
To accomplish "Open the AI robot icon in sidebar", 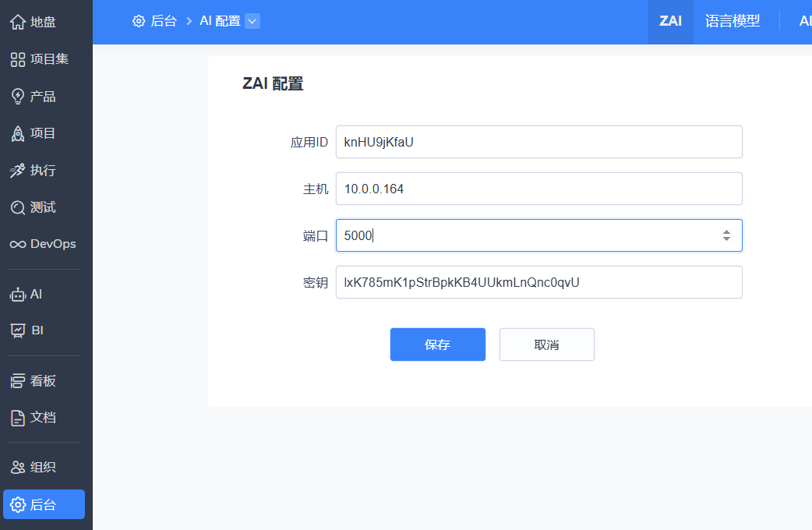I will (18, 295).
